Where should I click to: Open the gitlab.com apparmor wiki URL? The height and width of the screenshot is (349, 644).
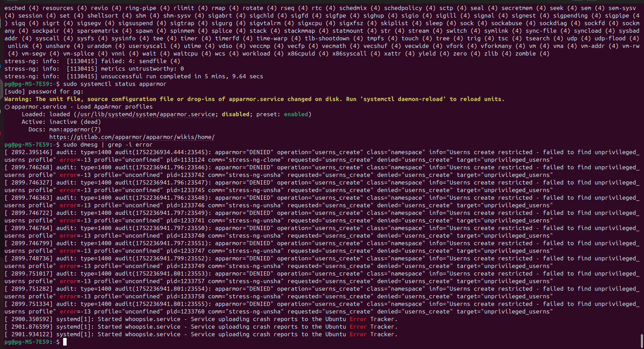132,137
